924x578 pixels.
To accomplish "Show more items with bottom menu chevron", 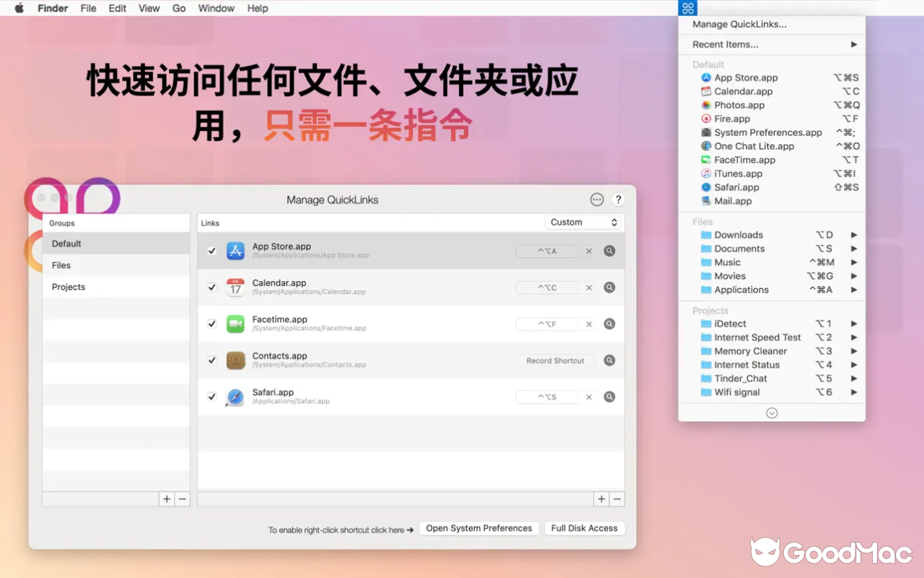I will click(772, 413).
